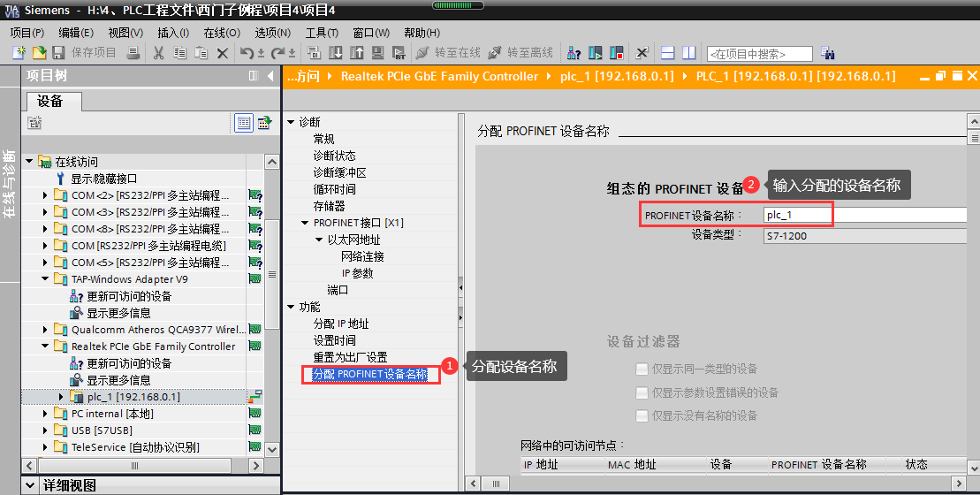The width and height of the screenshot is (980, 495).
Task: Collapse the 诊断 section in navigation
Action: (x=291, y=122)
